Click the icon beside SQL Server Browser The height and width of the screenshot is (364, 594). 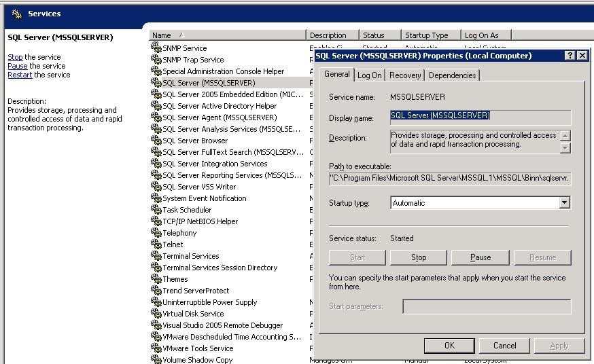coord(156,140)
